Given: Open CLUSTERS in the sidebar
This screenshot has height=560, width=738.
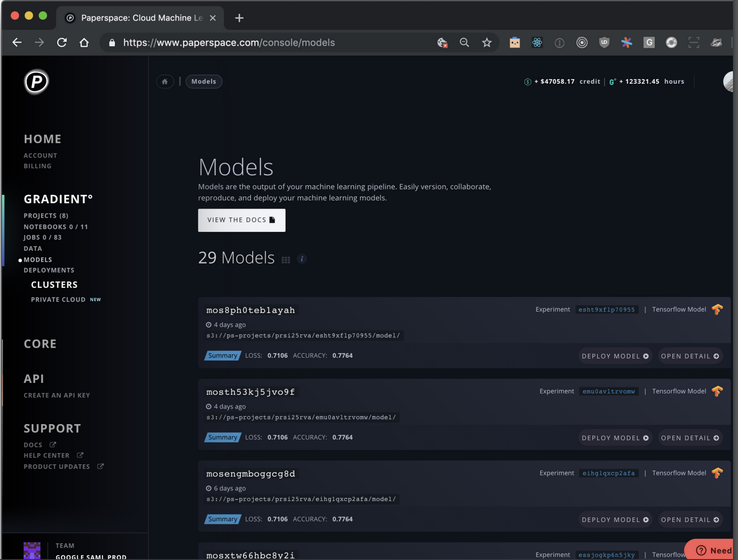Looking at the screenshot, I should [x=54, y=285].
